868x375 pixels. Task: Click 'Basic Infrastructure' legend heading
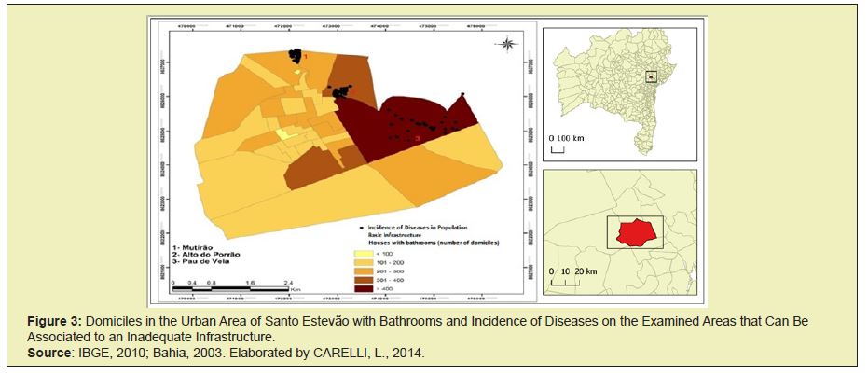393,235
